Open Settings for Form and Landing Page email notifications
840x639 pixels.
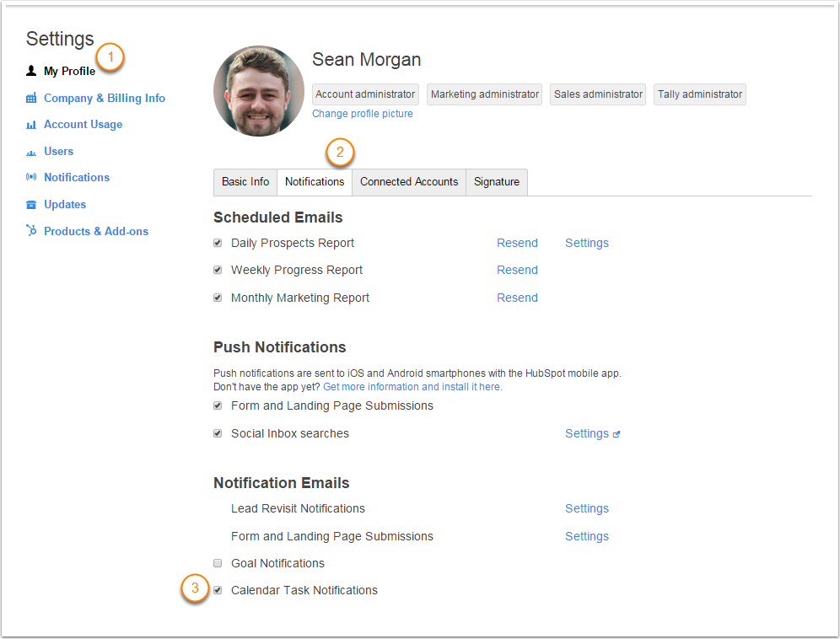(587, 536)
